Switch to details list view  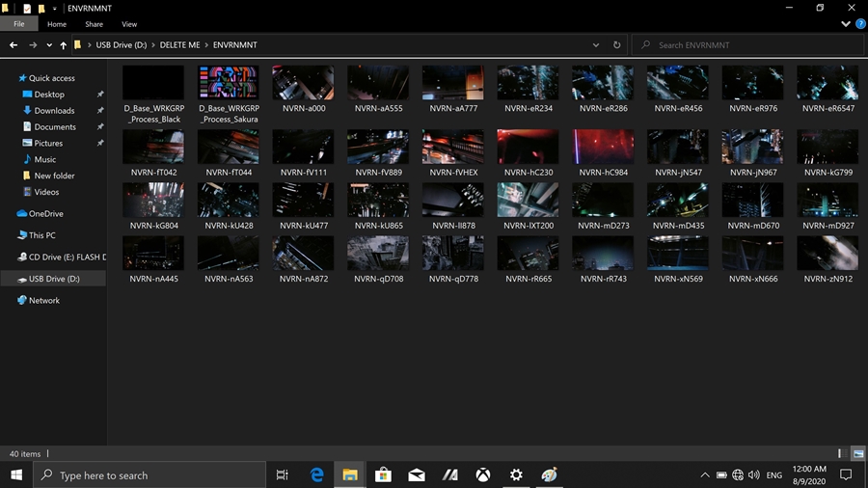843,453
